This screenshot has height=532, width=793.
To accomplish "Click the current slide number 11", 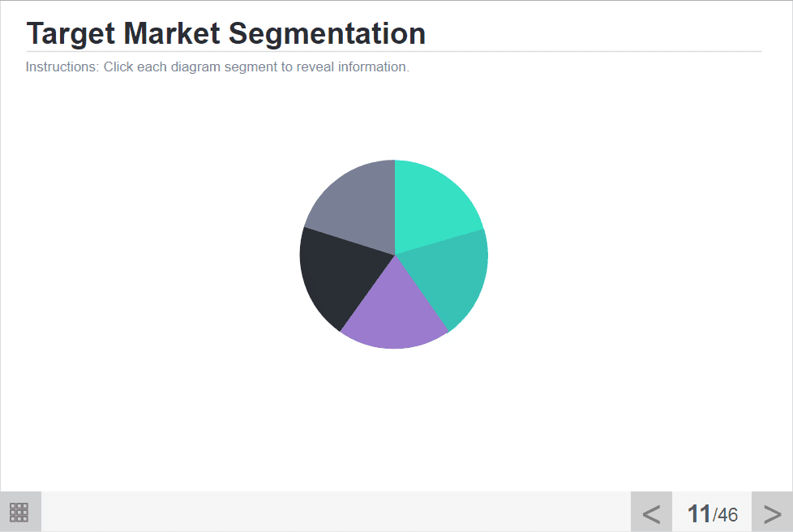I will 699,514.
